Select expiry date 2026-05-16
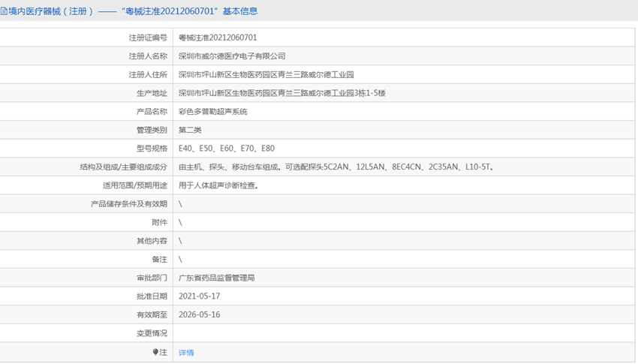Screen dimensions: 638x364 pyautogui.click(x=200, y=314)
